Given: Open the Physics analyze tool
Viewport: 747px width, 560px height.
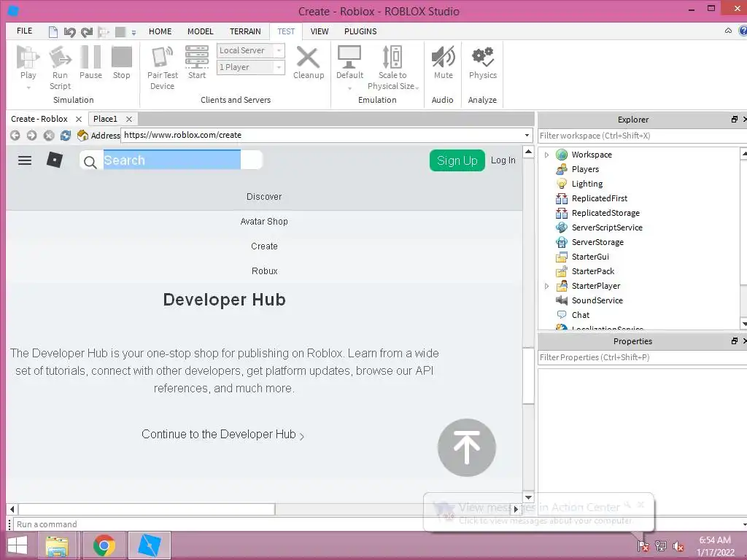Looking at the screenshot, I should 483,57.
